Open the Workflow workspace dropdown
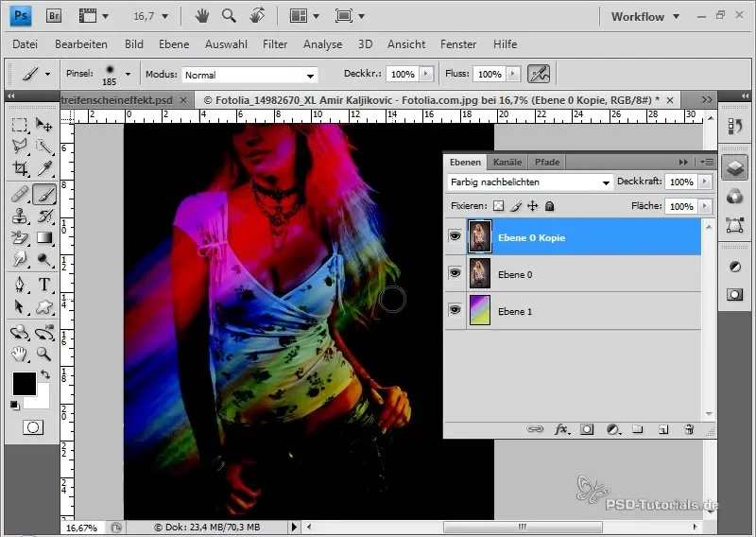The width and height of the screenshot is (756, 537). tap(645, 16)
